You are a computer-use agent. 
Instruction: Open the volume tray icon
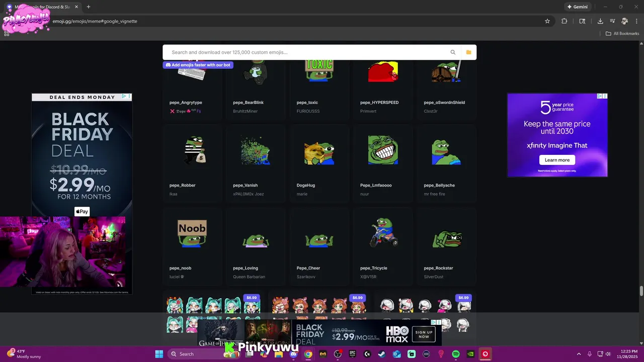609,354
